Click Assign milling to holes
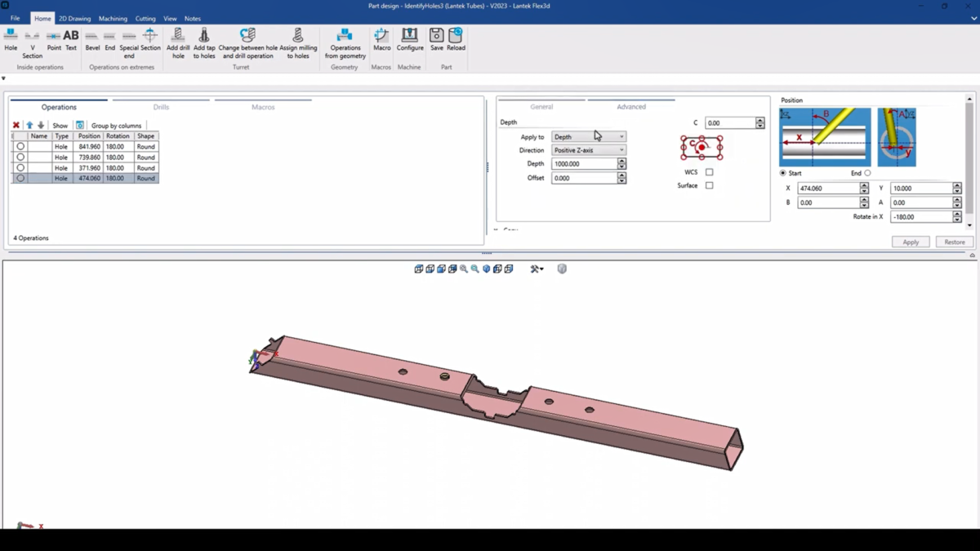 tap(298, 44)
